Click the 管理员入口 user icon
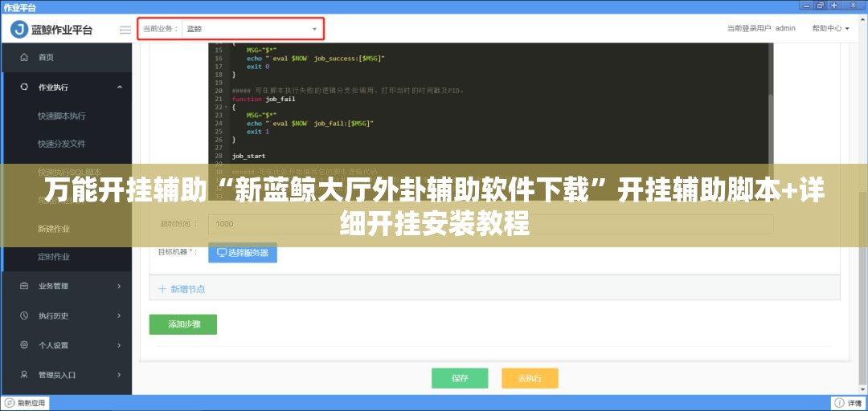The image size is (868, 411). click(24, 375)
